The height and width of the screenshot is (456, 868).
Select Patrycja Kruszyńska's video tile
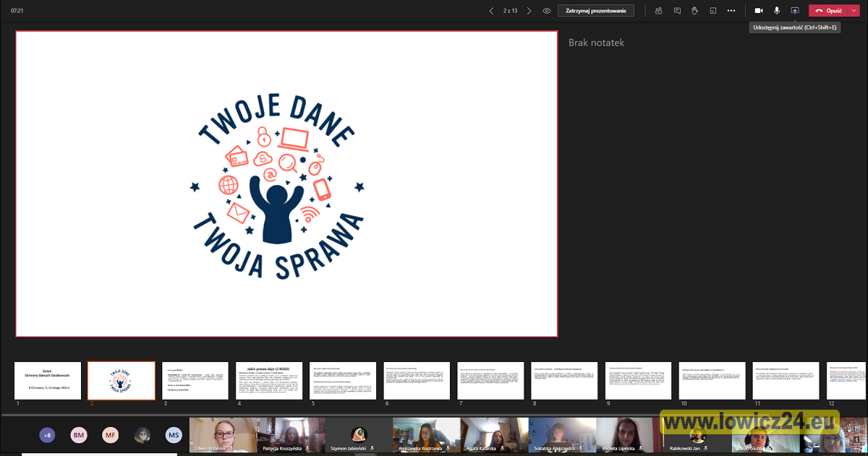[291, 435]
